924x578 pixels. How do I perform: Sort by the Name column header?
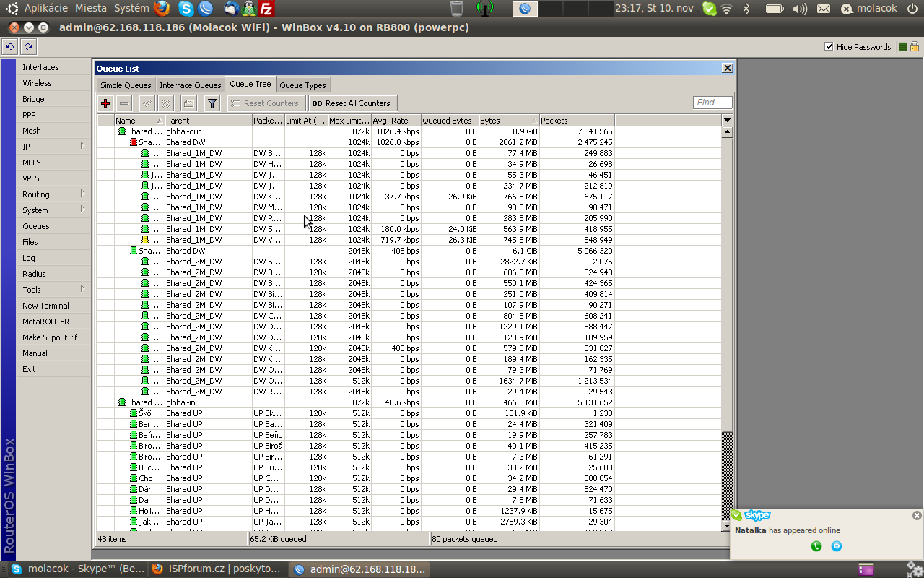tap(139, 121)
